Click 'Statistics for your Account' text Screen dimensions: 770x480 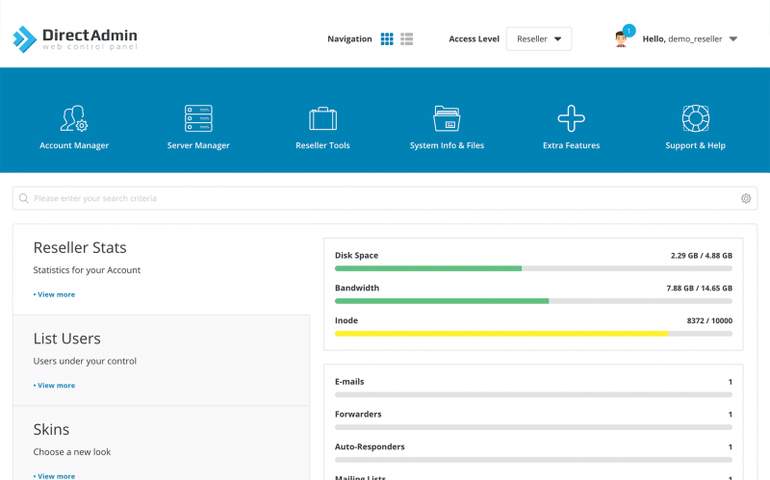[87, 270]
